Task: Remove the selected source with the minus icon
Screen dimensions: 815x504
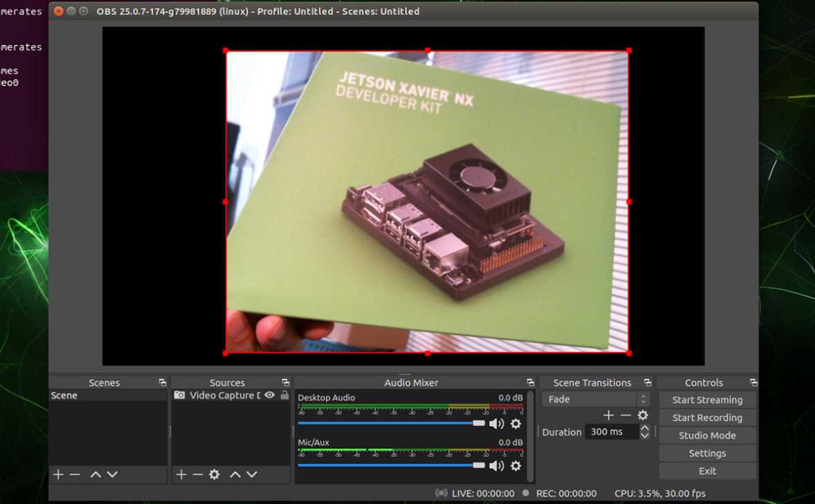Action: tap(198, 474)
